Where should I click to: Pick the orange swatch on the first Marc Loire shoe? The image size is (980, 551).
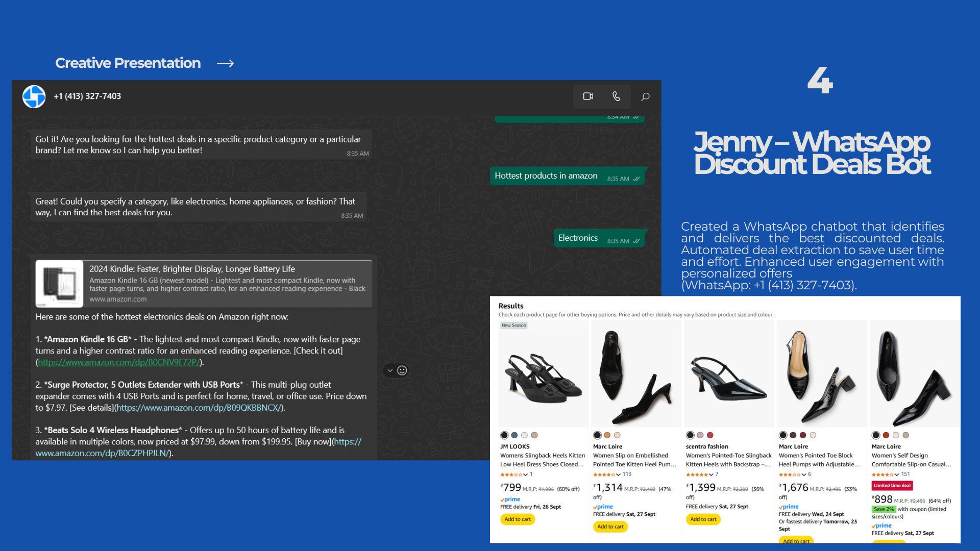pyautogui.click(x=607, y=435)
